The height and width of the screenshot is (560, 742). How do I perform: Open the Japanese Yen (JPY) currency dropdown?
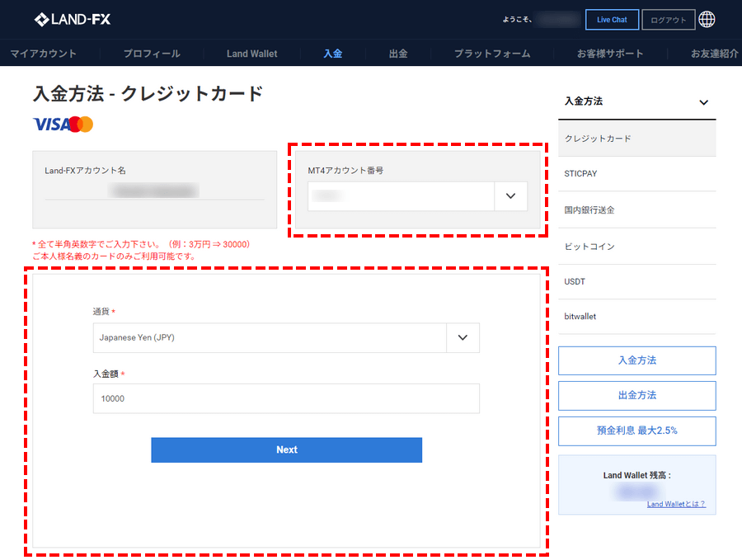coord(286,337)
